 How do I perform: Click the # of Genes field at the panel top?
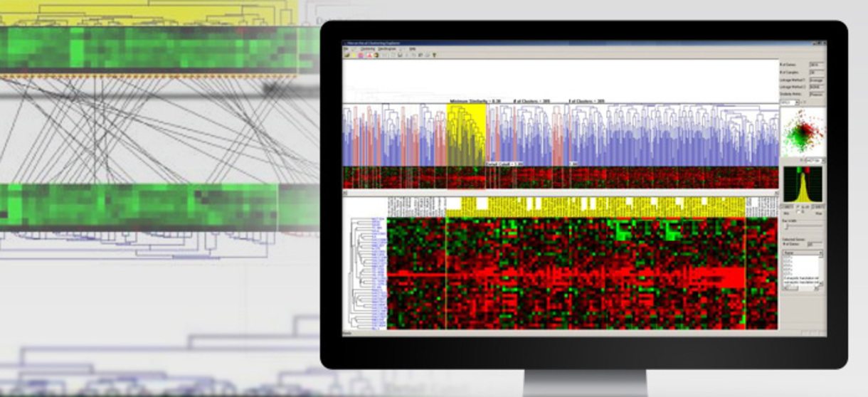coord(815,65)
